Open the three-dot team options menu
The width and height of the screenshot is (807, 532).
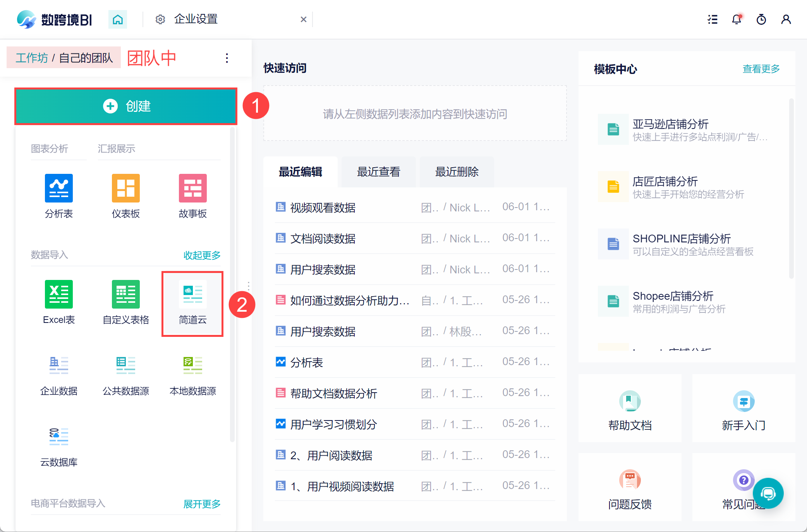[x=227, y=58]
